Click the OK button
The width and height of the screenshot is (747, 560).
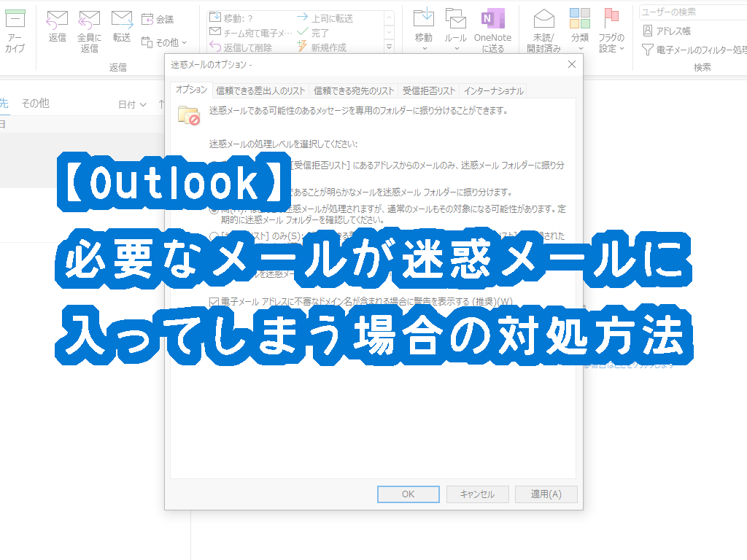click(409, 494)
